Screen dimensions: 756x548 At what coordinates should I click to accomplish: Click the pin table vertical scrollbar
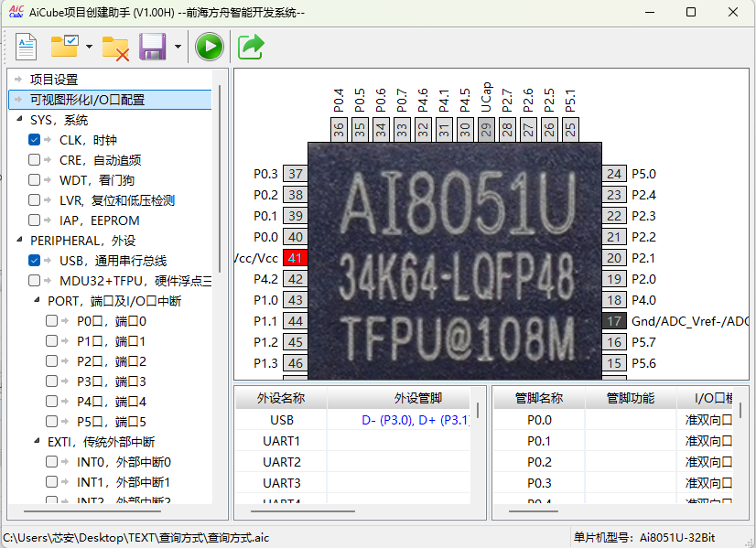(740, 410)
